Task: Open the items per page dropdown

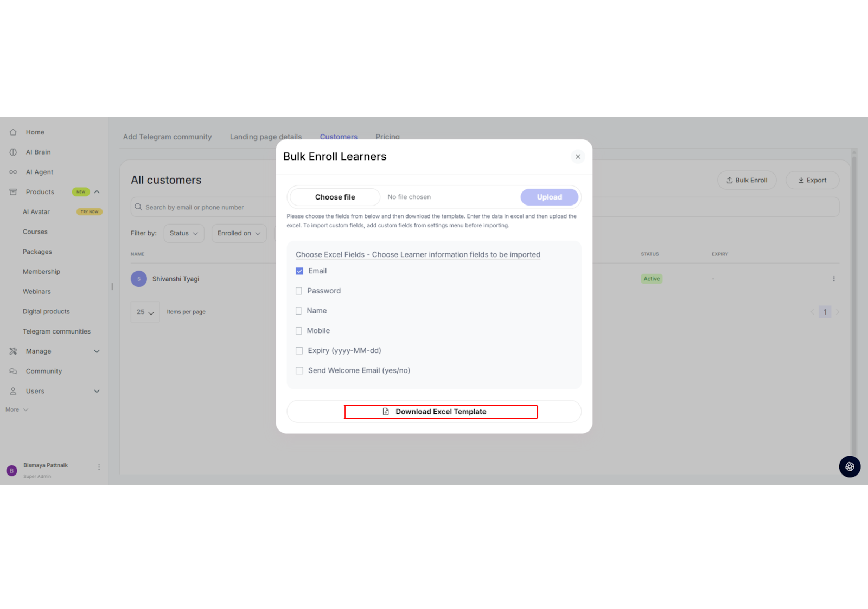Action: [145, 312]
